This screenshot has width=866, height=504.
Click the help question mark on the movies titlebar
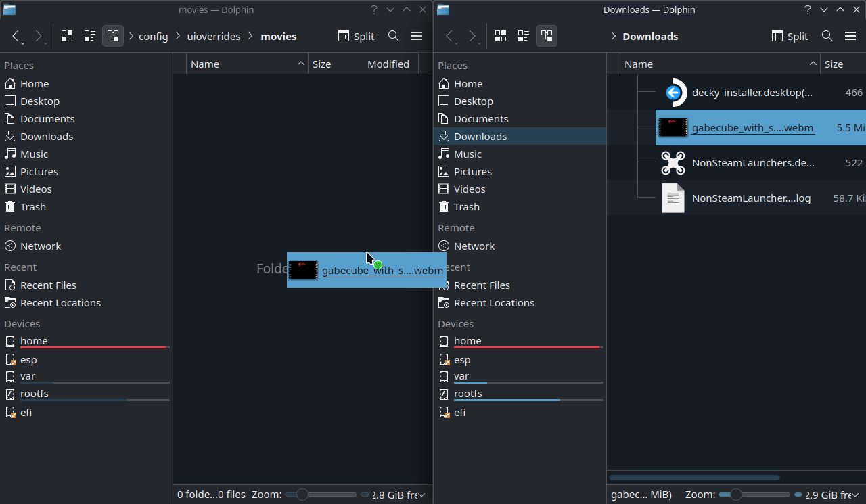point(373,9)
